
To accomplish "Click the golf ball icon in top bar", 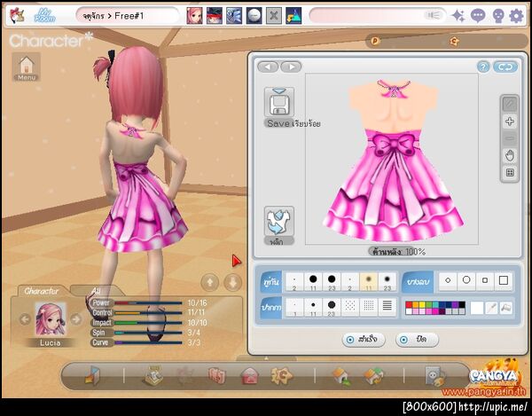I will click(254, 16).
